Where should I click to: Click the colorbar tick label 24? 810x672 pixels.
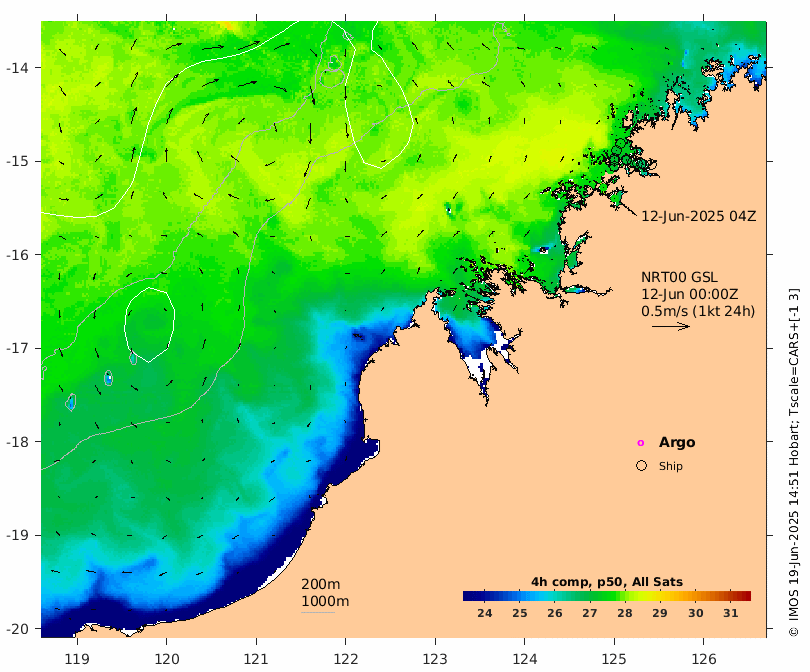(484, 613)
